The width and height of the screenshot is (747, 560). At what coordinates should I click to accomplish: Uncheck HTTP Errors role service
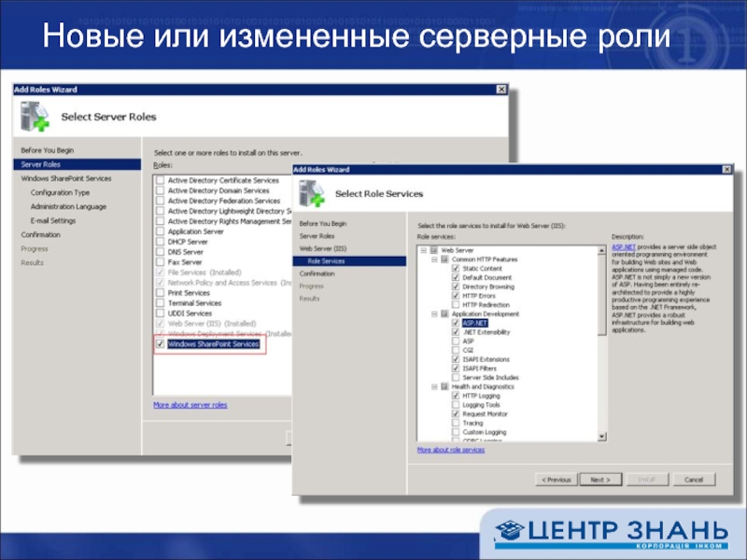[456, 296]
